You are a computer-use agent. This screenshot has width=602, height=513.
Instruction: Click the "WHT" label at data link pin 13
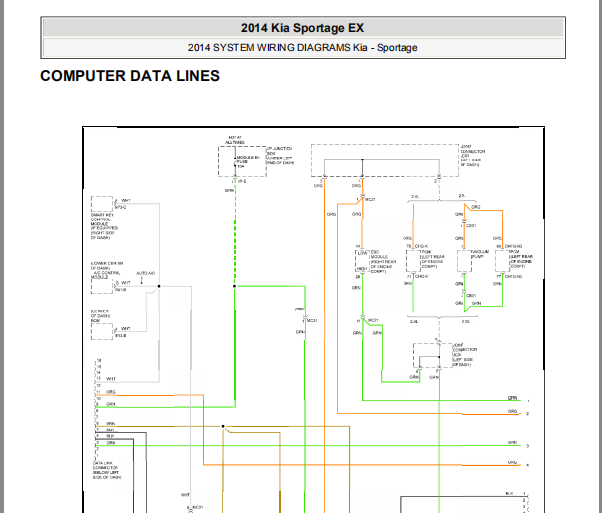(x=111, y=379)
